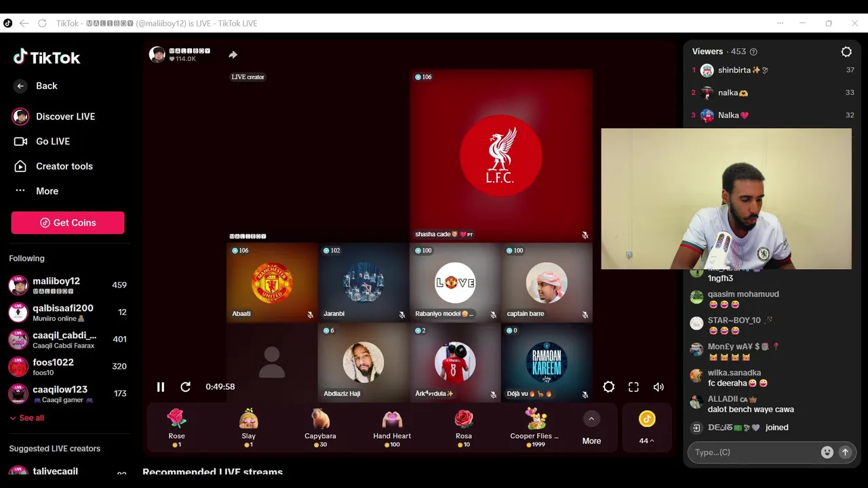This screenshot has height=488, width=868.
Task: Send chat message arrow button
Action: (x=845, y=452)
